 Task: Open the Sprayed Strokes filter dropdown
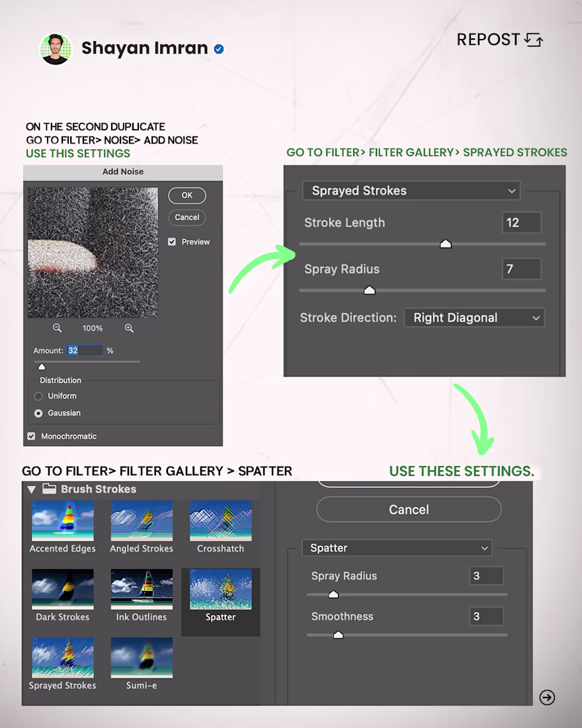click(411, 191)
